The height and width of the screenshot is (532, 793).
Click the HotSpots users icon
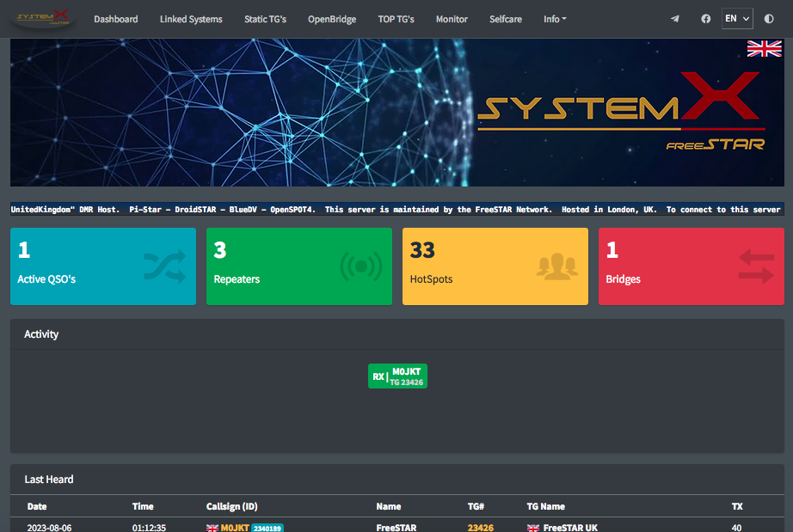point(556,266)
